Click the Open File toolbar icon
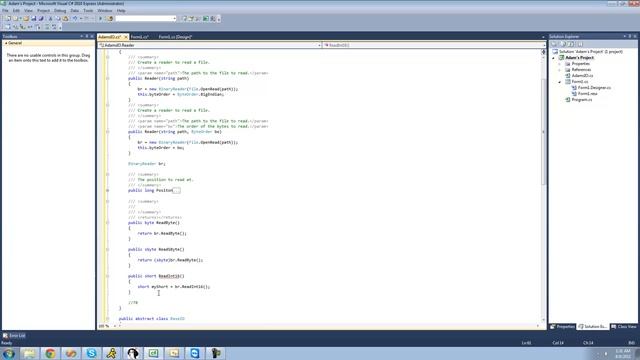This screenshot has height=360, width=640. click(26, 18)
